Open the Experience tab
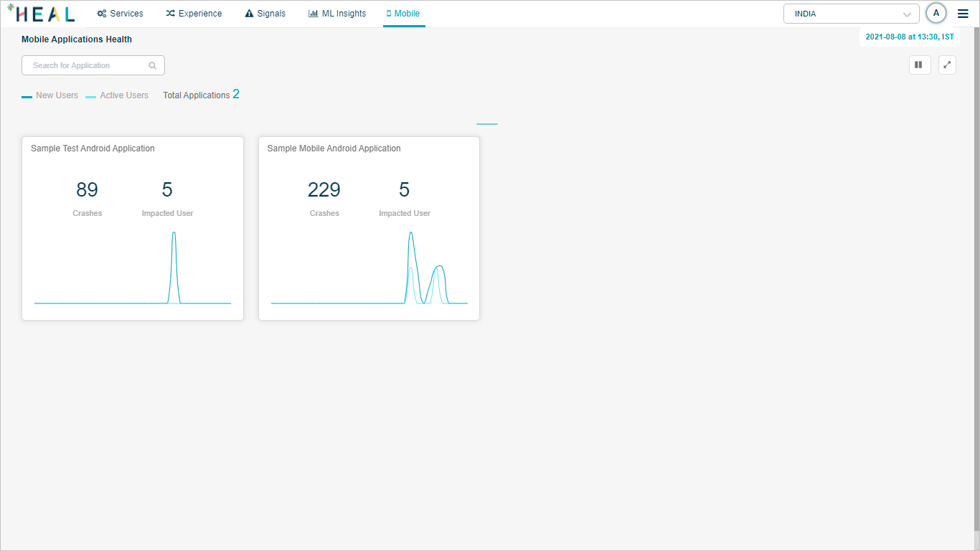Image resolution: width=980 pixels, height=551 pixels. [194, 14]
